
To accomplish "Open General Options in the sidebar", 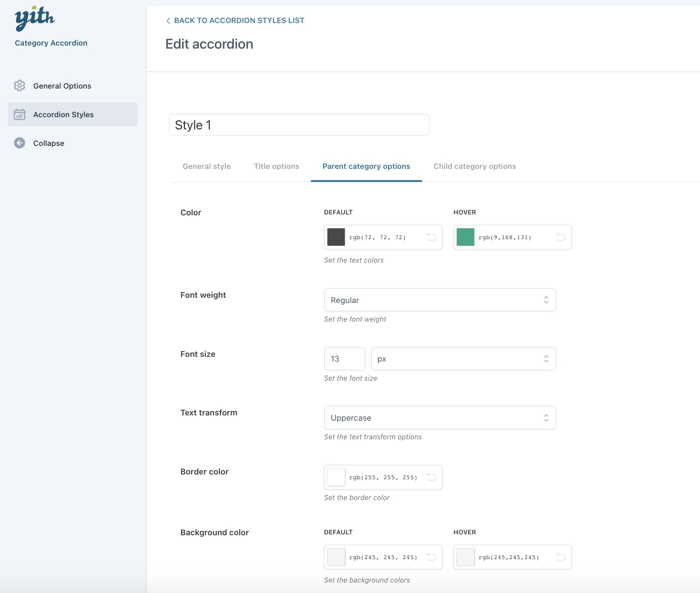I will [x=62, y=86].
